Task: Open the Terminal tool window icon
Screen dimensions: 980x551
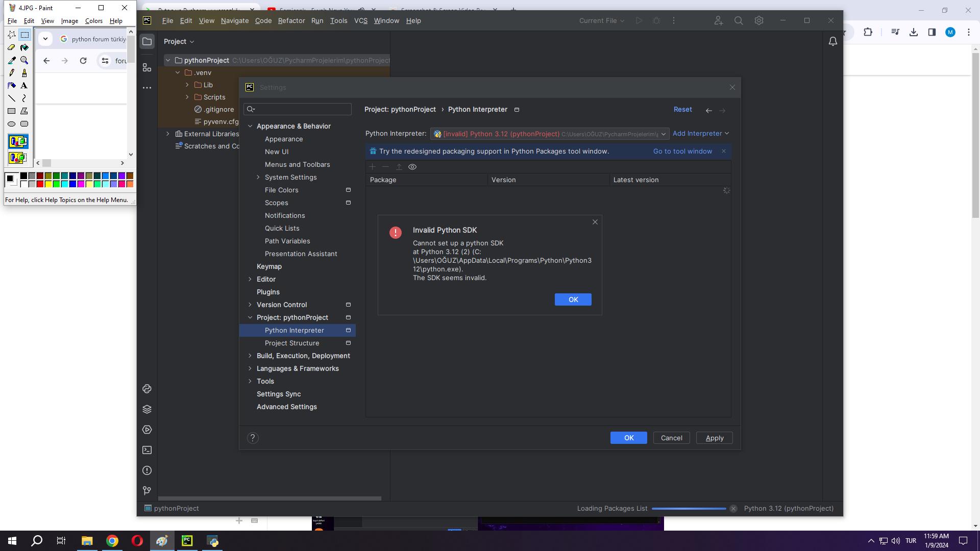Action: pos(147,450)
